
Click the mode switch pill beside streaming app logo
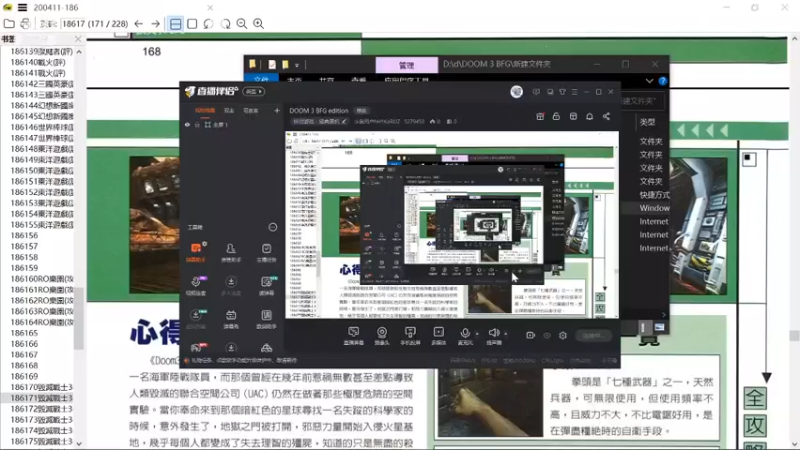tap(254, 91)
